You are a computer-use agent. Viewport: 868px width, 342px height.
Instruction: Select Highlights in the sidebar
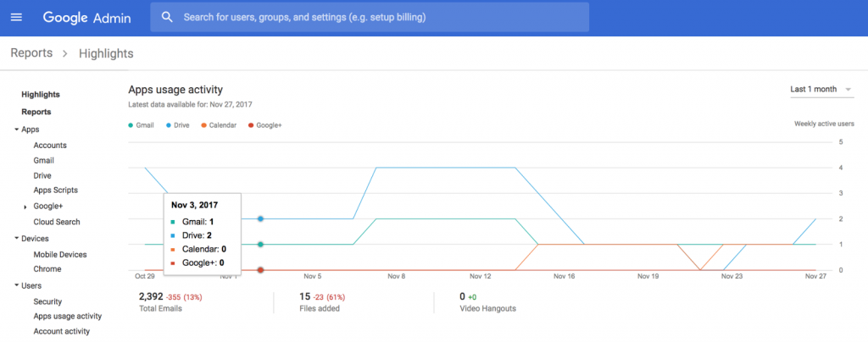point(41,95)
